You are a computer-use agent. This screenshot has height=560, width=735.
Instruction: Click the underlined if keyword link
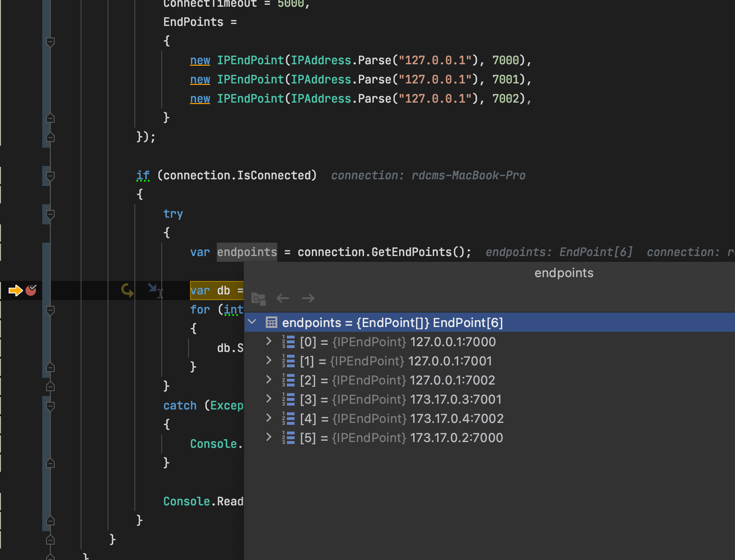(142, 175)
